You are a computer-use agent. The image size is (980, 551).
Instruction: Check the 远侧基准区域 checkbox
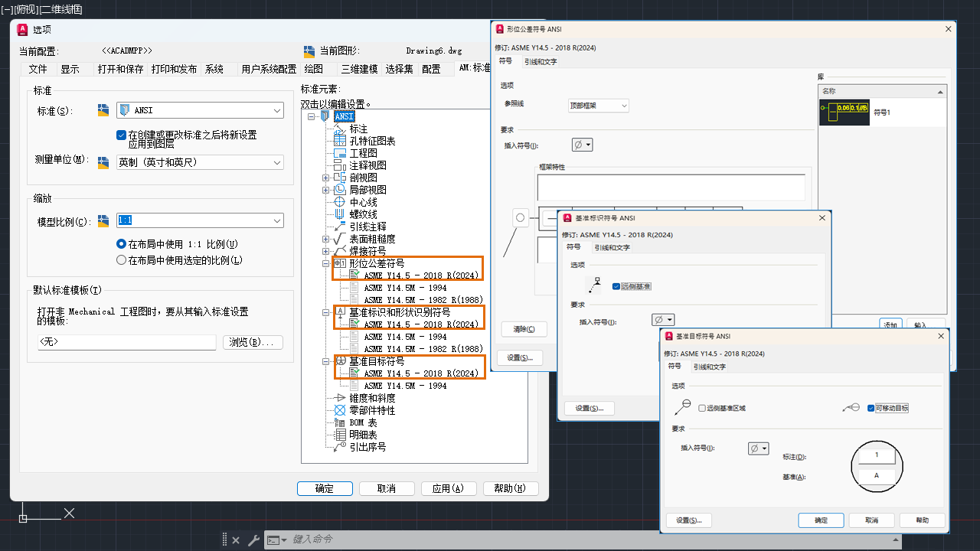[702, 408]
